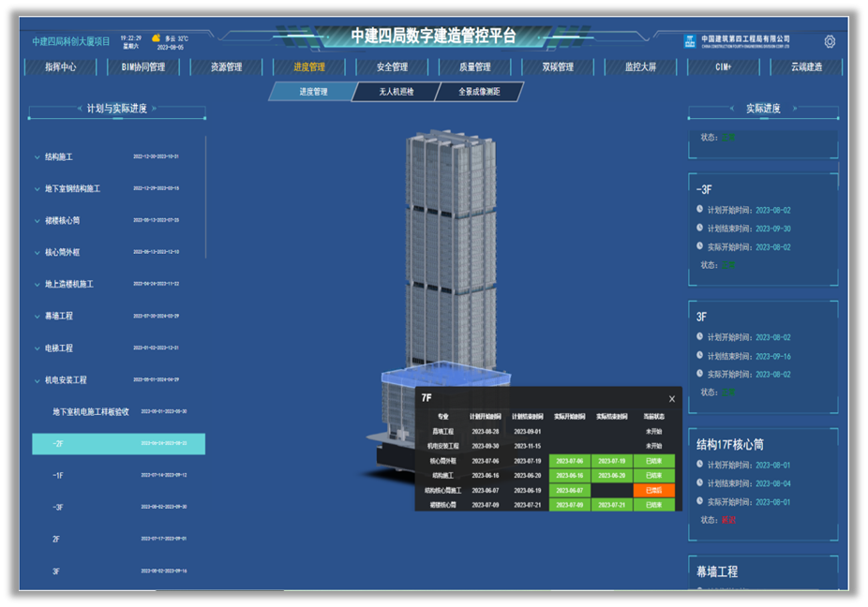The height and width of the screenshot is (607, 868).
Task: Expand the 电梯工程 tree node
Action: pos(37,348)
